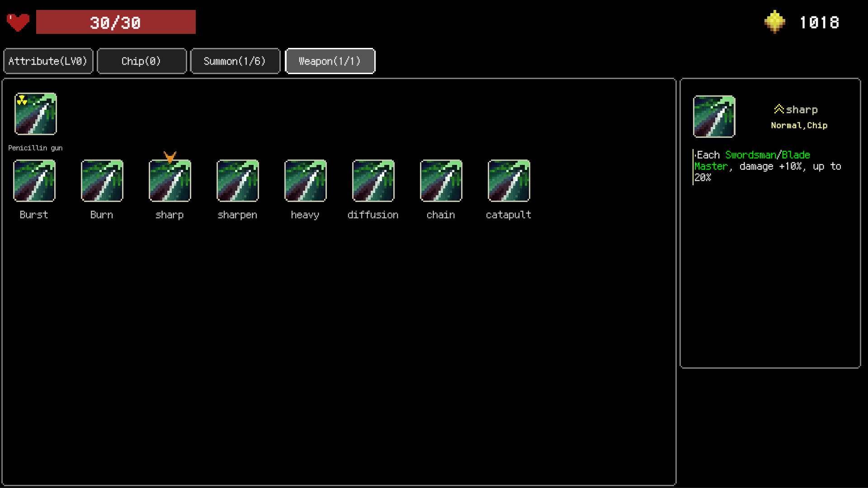The height and width of the screenshot is (488, 868).
Task: Click the Burst chip icon
Action: click(x=34, y=181)
